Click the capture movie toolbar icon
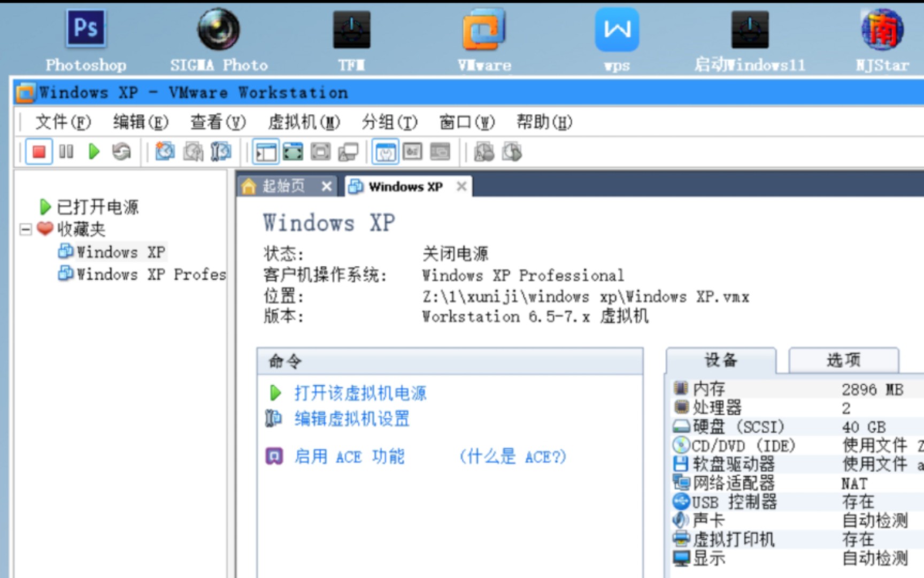 click(x=484, y=152)
